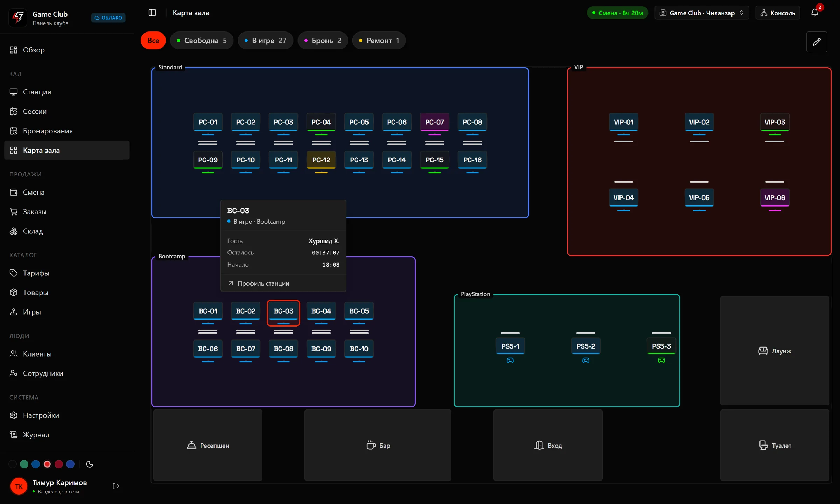The width and height of the screenshot is (840, 504).
Task: Toggle dark mode moon icon
Action: (x=90, y=464)
